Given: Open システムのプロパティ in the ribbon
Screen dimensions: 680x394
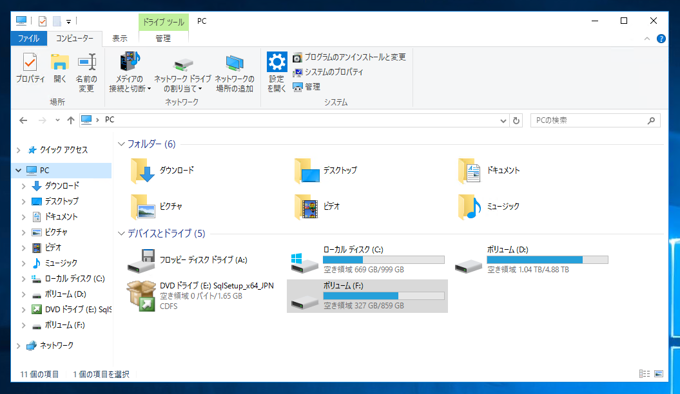Looking at the screenshot, I should 328,72.
